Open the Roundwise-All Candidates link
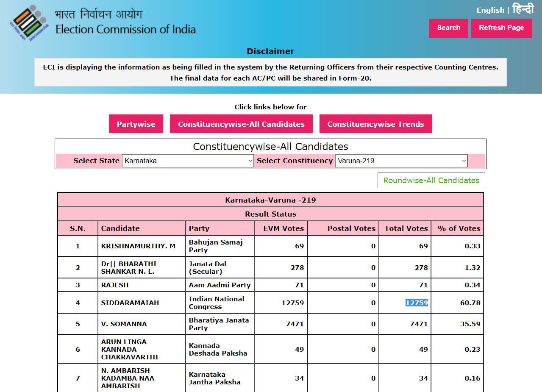542x392 pixels. point(431,181)
